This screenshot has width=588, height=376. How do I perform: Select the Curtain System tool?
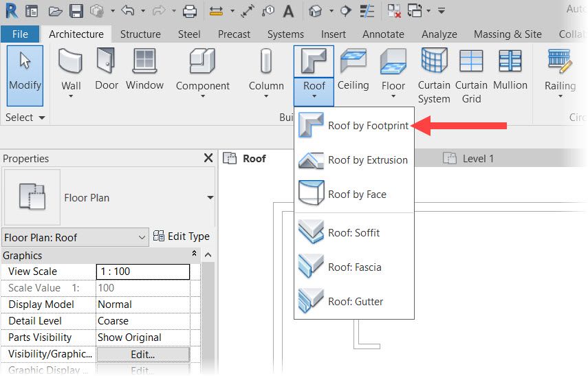(x=434, y=76)
